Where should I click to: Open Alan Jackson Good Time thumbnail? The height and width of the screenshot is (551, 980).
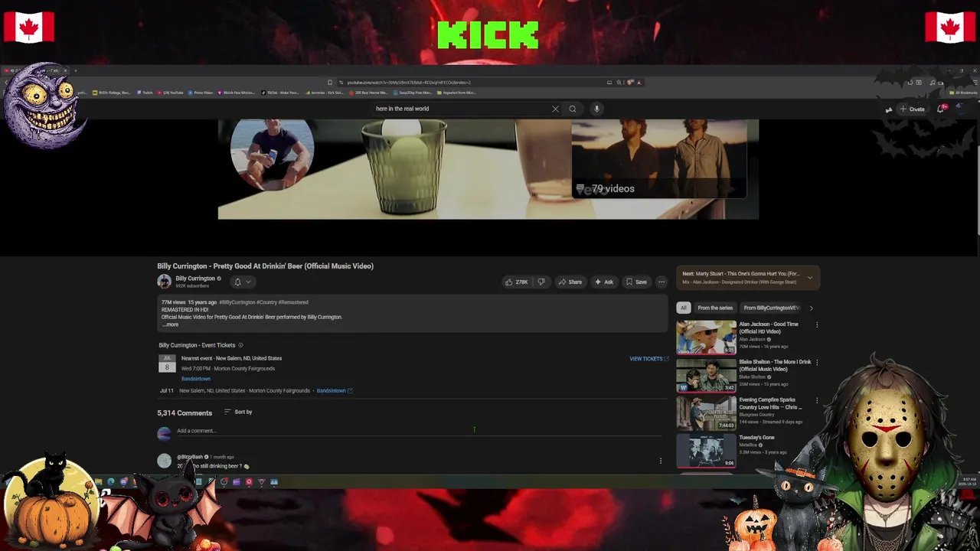pyautogui.click(x=706, y=337)
